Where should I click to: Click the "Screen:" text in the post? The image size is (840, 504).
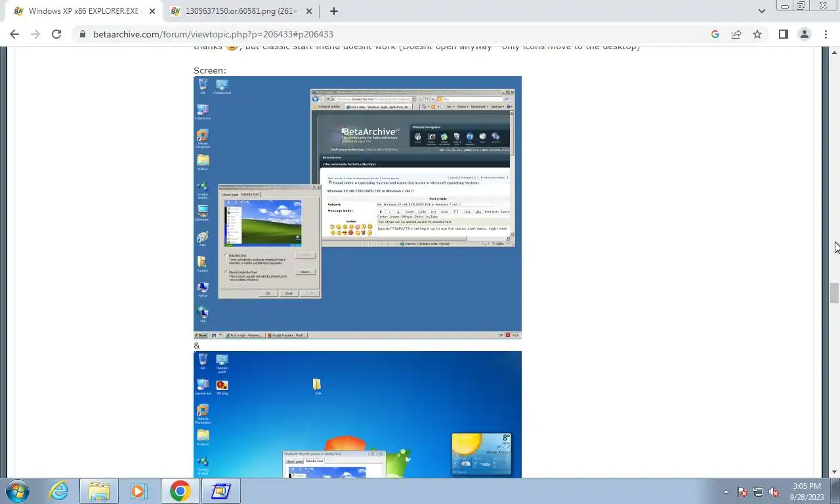tap(209, 70)
